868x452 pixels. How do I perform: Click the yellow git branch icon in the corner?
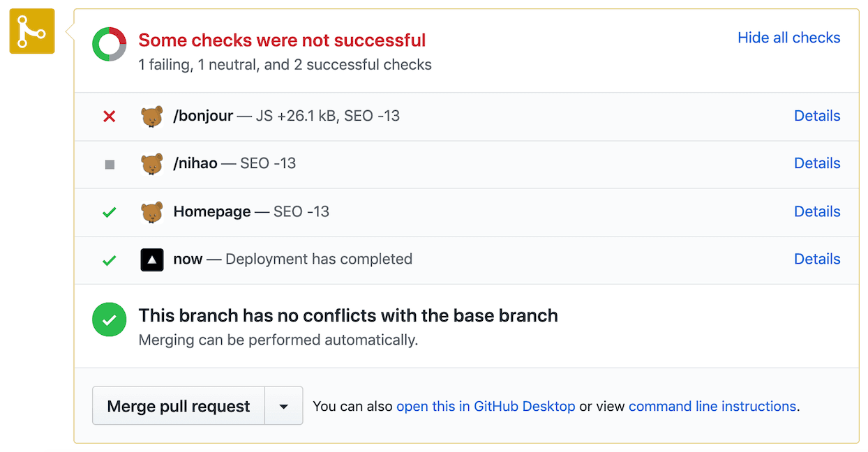pos(31,31)
